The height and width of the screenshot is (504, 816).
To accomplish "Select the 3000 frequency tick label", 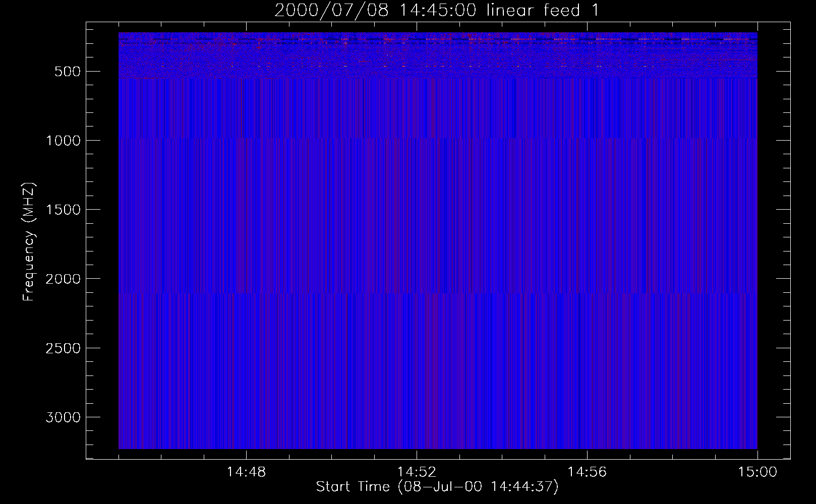I will pyautogui.click(x=63, y=417).
